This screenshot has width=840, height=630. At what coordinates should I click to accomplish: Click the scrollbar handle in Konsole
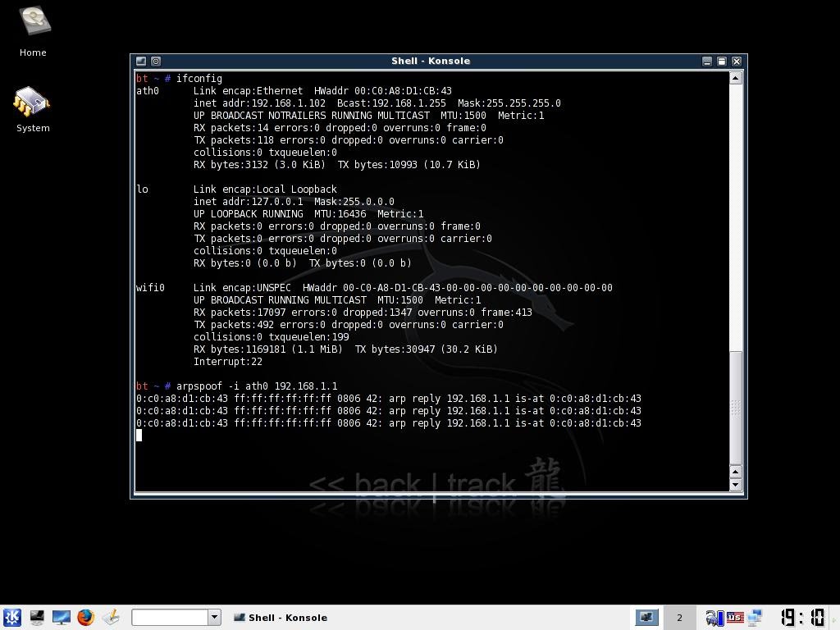[735, 406]
